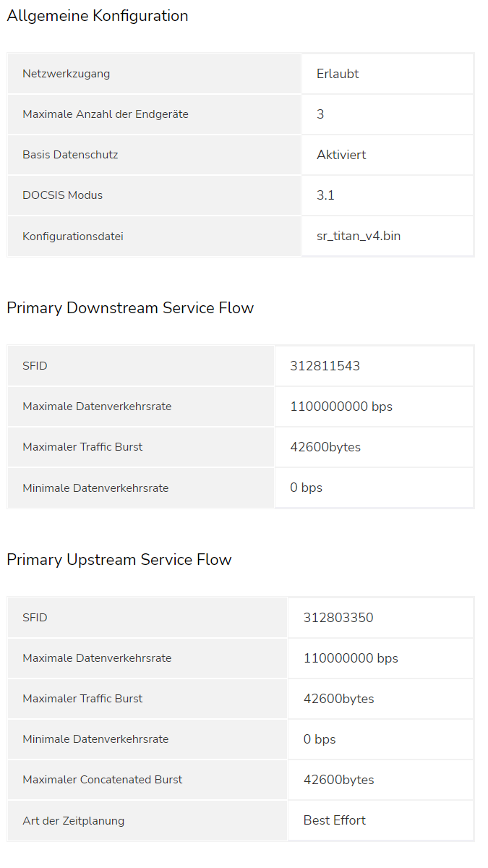Select the Aktiviert value
Screen dimensions: 488x868
tap(341, 155)
